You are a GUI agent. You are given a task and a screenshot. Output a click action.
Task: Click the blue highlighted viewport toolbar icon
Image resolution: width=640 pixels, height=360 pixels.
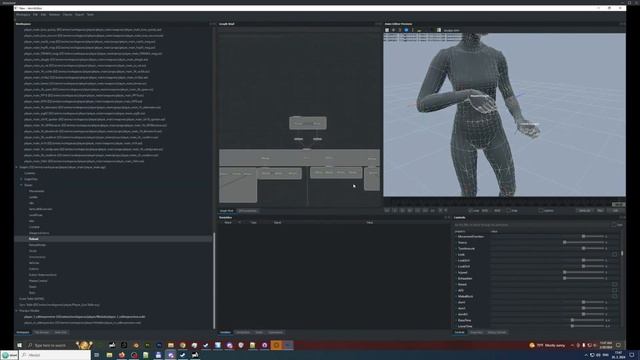click(406, 30)
